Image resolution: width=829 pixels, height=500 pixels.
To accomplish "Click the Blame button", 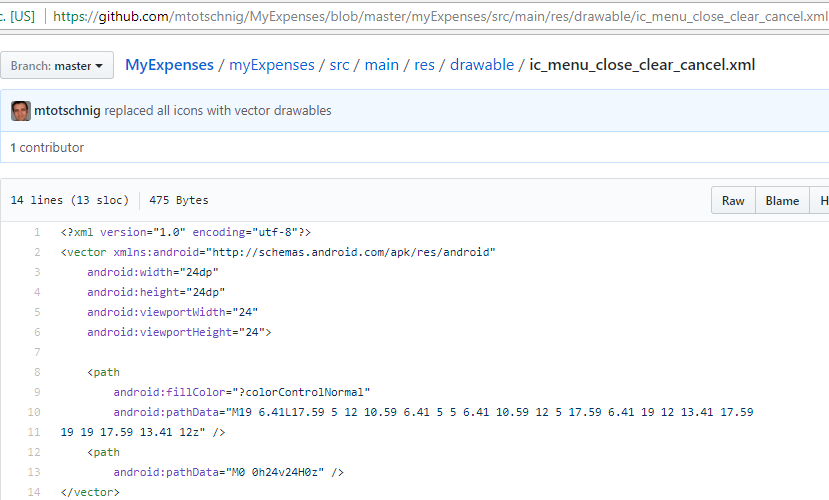I will 782,200.
